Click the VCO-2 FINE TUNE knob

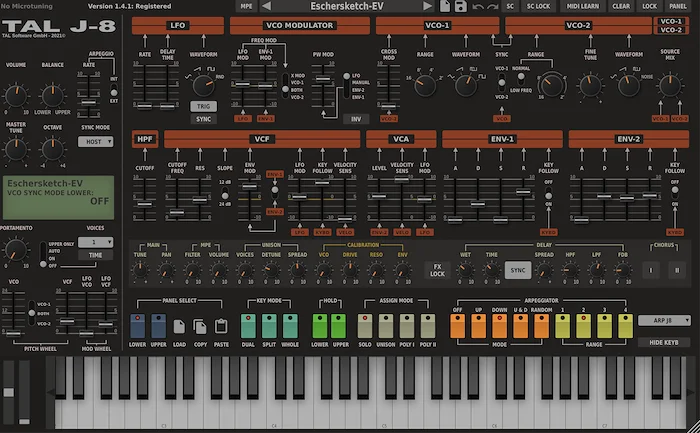click(590, 85)
